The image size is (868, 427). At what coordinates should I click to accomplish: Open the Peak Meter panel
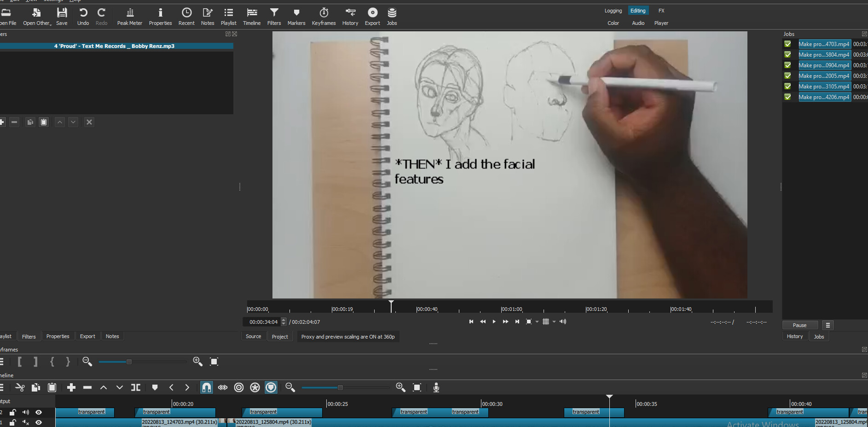point(130,17)
